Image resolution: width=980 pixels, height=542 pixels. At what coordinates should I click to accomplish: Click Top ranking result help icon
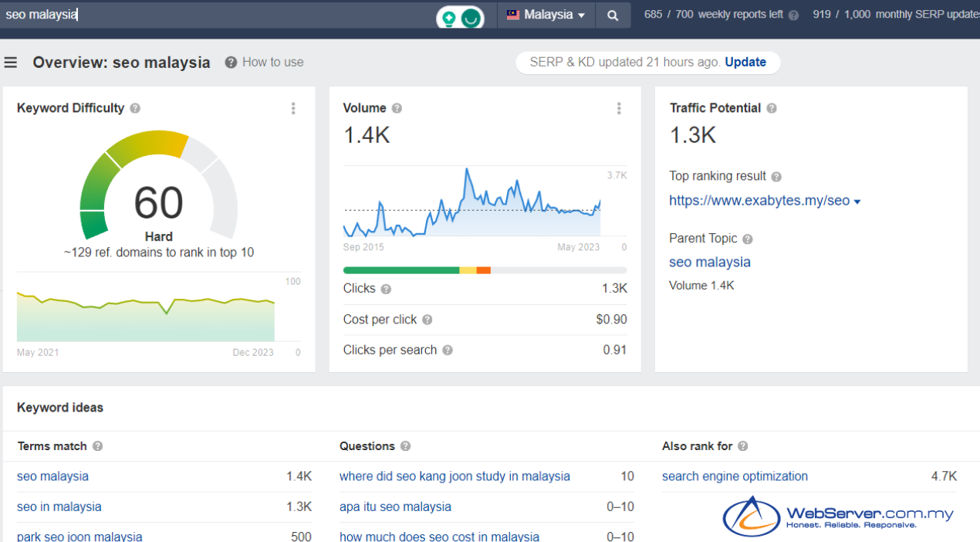pos(776,177)
